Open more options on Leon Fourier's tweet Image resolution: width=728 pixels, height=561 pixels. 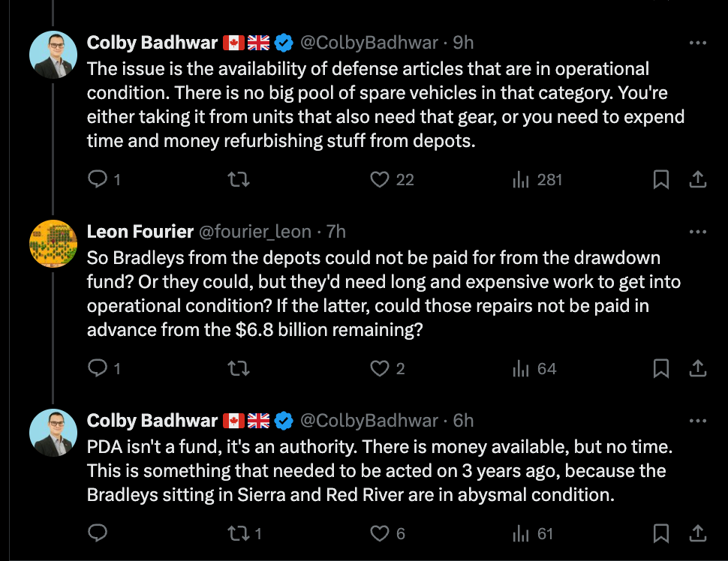click(x=697, y=231)
